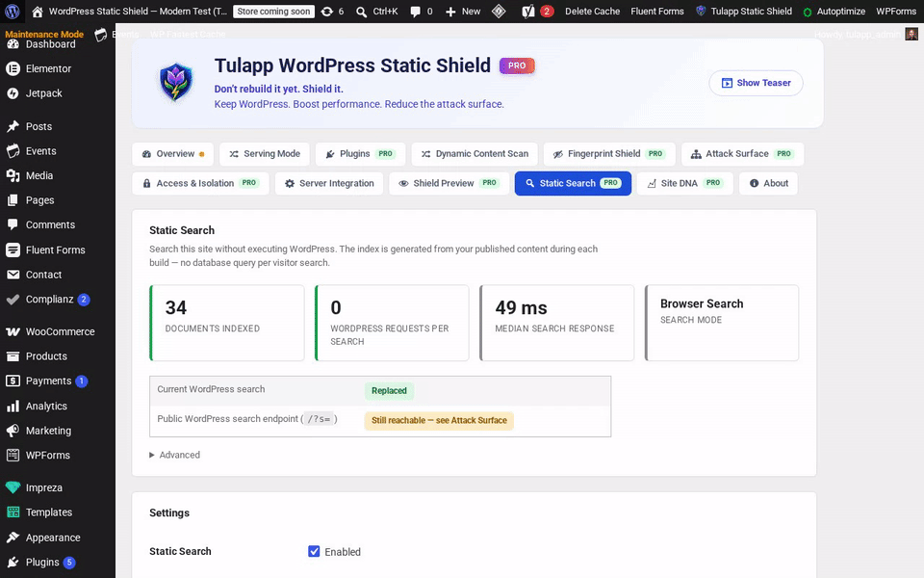The width and height of the screenshot is (924, 578).
Task: Click the Jetpack sidebar icon
Action: [x=13, y=93]
